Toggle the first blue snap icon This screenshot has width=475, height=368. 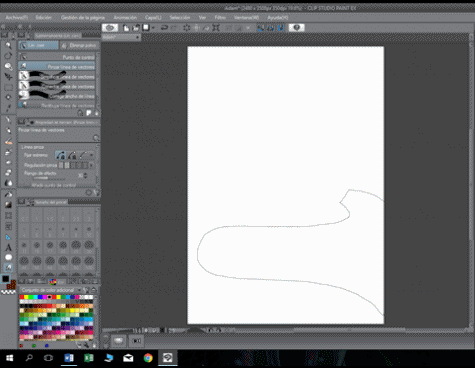pos(260,28)
